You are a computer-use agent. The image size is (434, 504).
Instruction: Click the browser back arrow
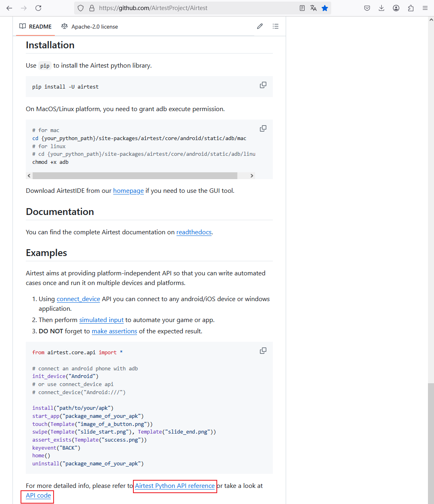tap(9, 8)
